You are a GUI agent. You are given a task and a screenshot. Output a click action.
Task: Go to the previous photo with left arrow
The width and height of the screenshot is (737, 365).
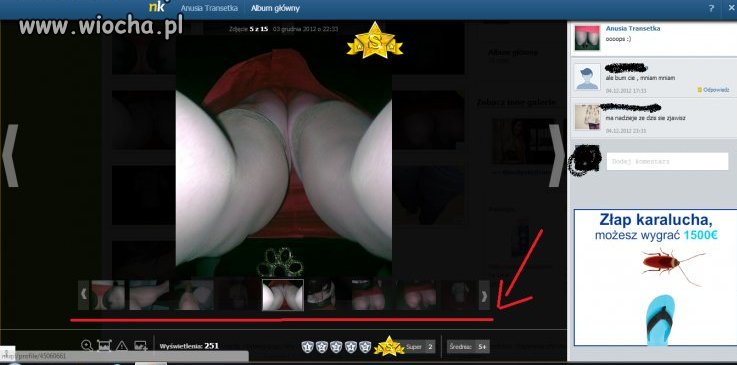pyautogui.click(x=10, y=155)
